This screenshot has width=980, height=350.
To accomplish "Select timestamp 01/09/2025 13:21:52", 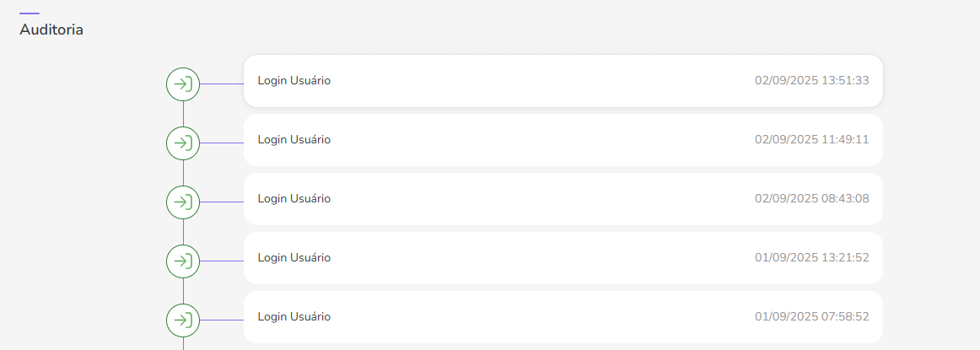I will point(811,258).
